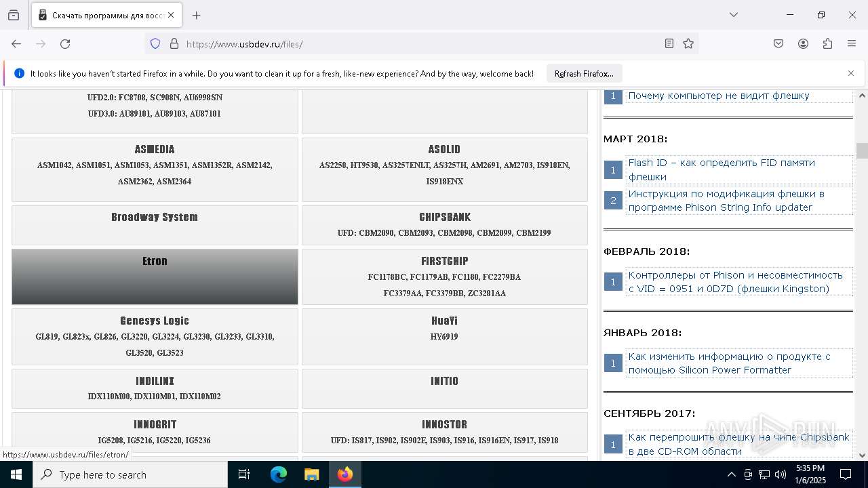
Task: Go back with the back arrow
Action: pyautogui.click(x=16, y=43)
